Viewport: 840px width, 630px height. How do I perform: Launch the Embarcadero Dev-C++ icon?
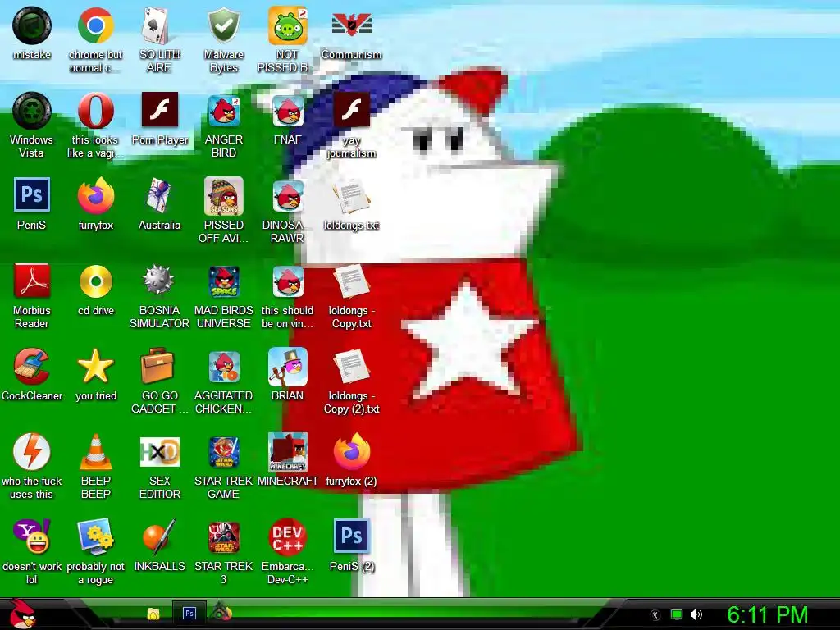288,536
